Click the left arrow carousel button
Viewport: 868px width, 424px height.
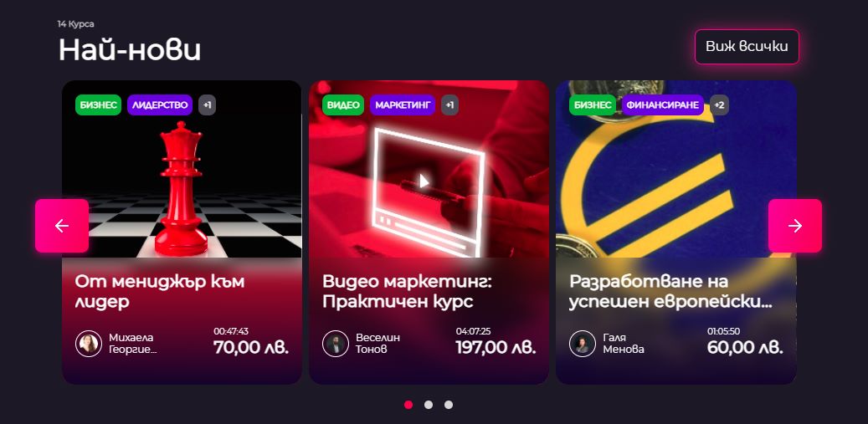[x=62, y=226]
